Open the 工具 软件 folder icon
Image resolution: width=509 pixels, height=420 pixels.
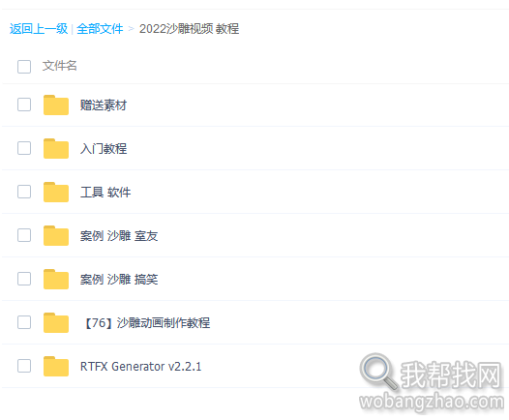56,192
